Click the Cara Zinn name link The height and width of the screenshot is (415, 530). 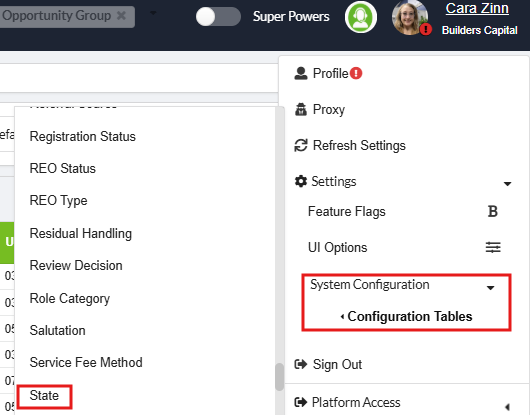point(477,8)
